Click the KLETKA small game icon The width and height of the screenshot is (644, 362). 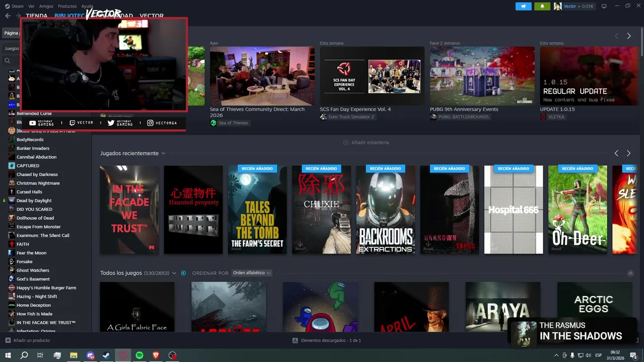(543, 117)
